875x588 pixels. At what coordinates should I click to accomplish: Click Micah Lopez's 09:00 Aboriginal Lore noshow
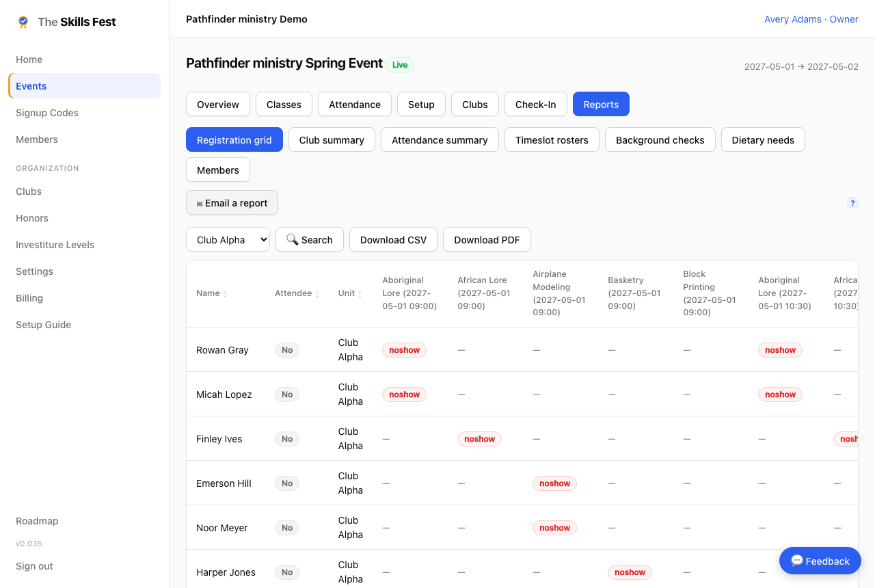[x=404, y=395]
